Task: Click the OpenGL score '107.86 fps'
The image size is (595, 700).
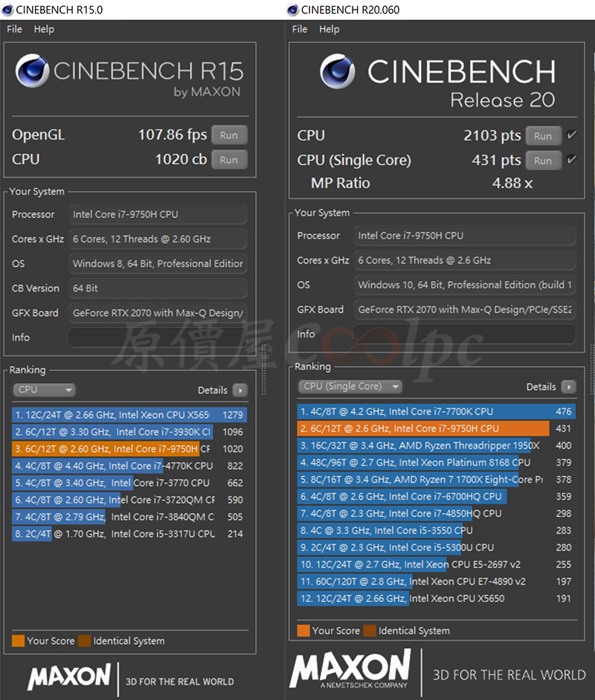Action: click(173, 135)
